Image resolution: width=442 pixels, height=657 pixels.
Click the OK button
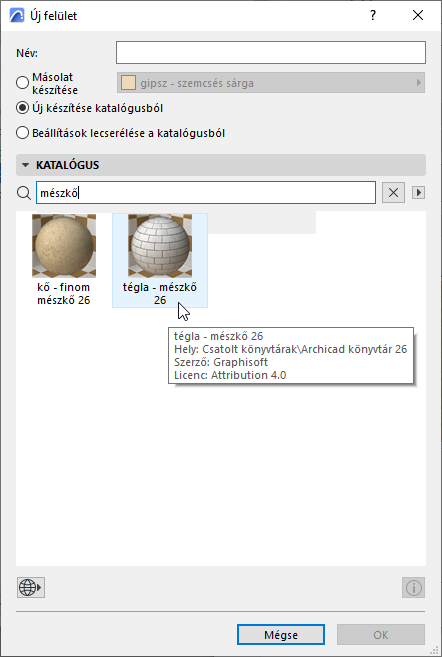pyautogui.click(x=381, y=635)
